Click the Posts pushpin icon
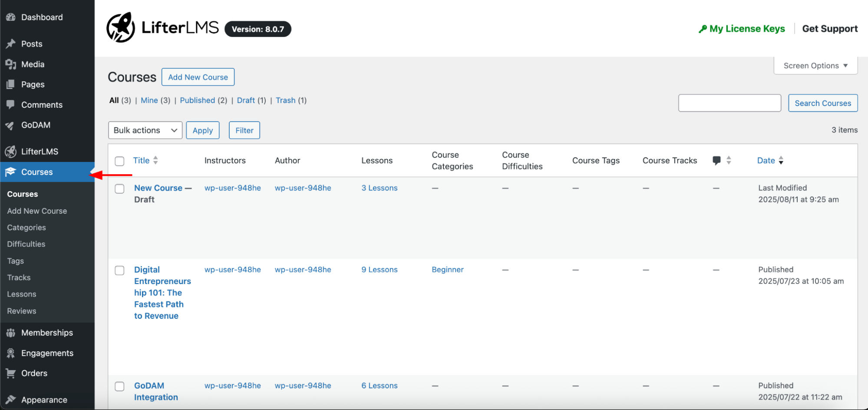This screenshot has height=410, width=868. (x=10, y=44)
